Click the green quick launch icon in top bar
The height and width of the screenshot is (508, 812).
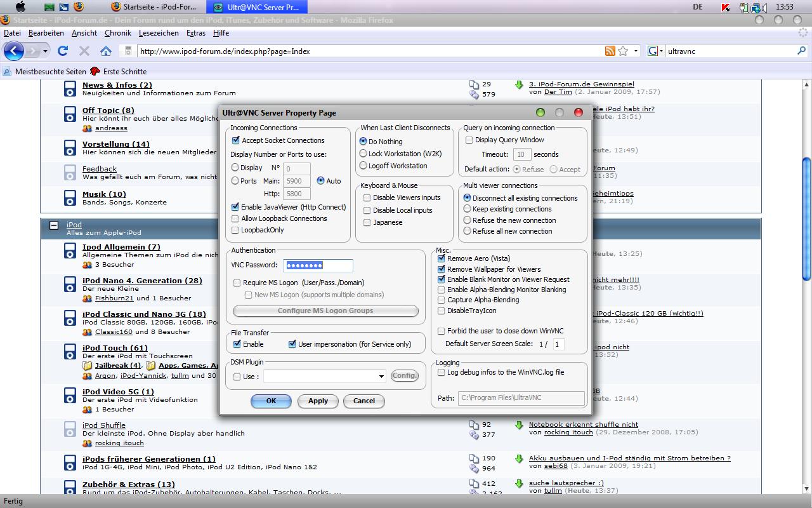pos(50,7)
